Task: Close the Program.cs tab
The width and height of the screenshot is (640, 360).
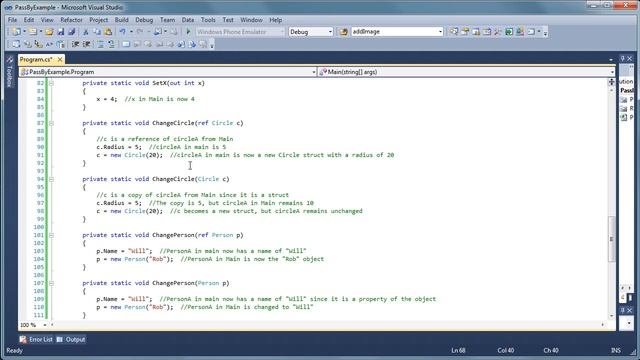Action: (x=60, y=60)
